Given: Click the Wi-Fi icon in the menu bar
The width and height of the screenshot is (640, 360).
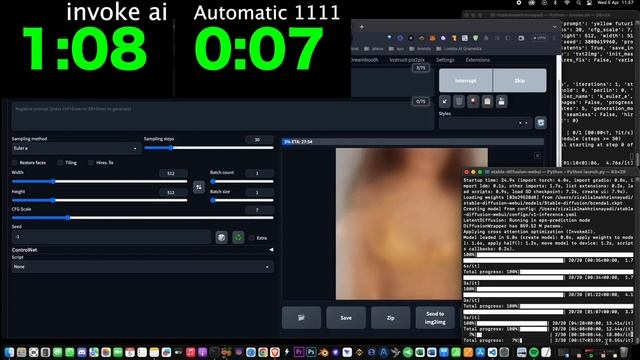Looking at the screenshot, I should pyautogui.click(x=567, y=3).
